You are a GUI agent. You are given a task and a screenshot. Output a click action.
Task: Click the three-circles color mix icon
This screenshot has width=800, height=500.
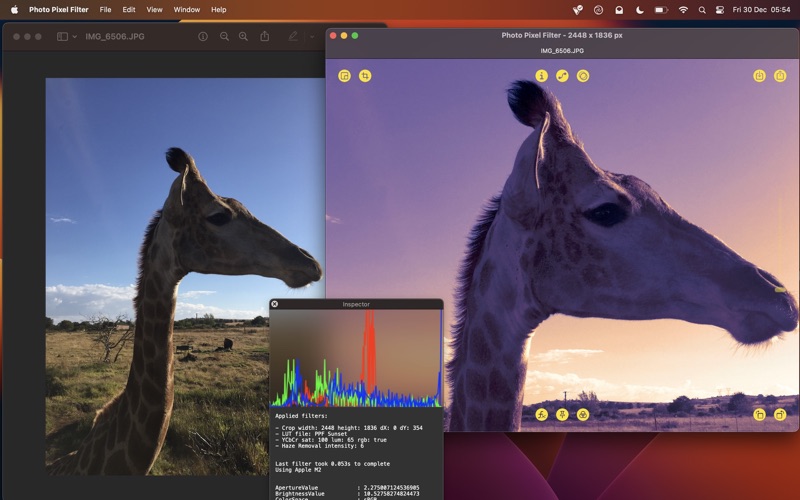click(x=583, y=414)
